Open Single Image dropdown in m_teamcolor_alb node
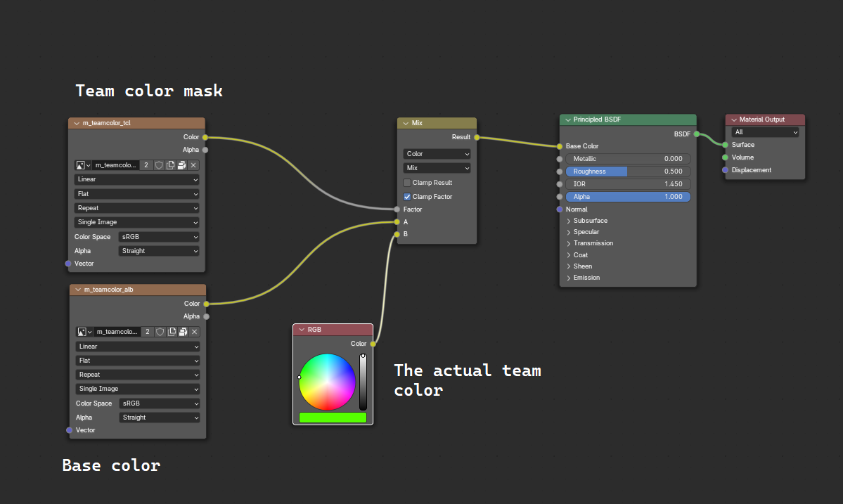843x504 pixels. pos(139,389)
